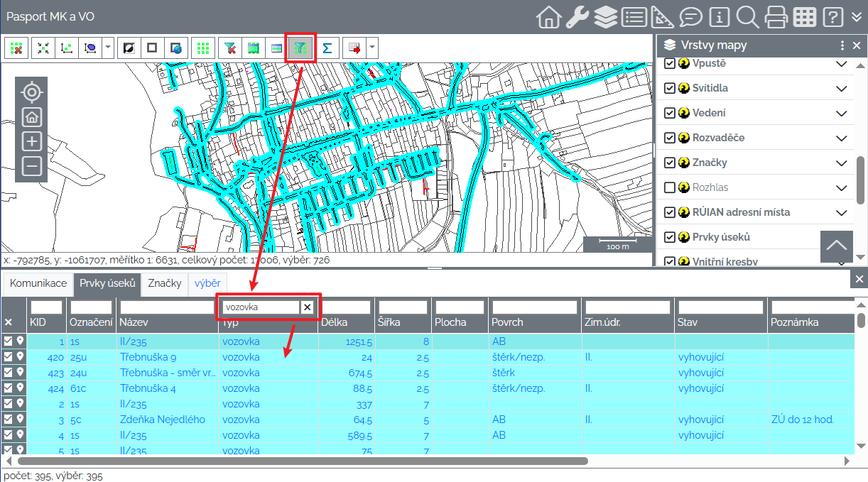Click the printer icon in header
The width and height of the screenshot is (868, 482).
[x=776, y=17]
